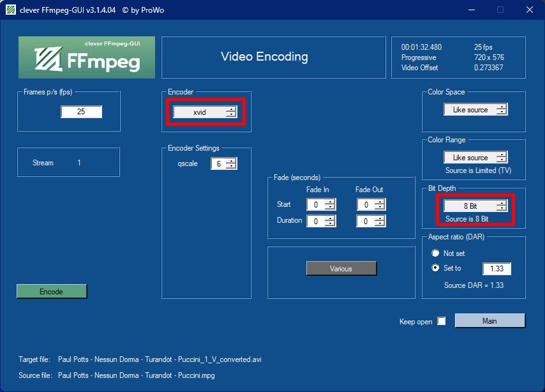The width and height of the screenshot is (545, 392).
Task: Decrease Fade Out Start value
Action: click(x=380, y=207)
